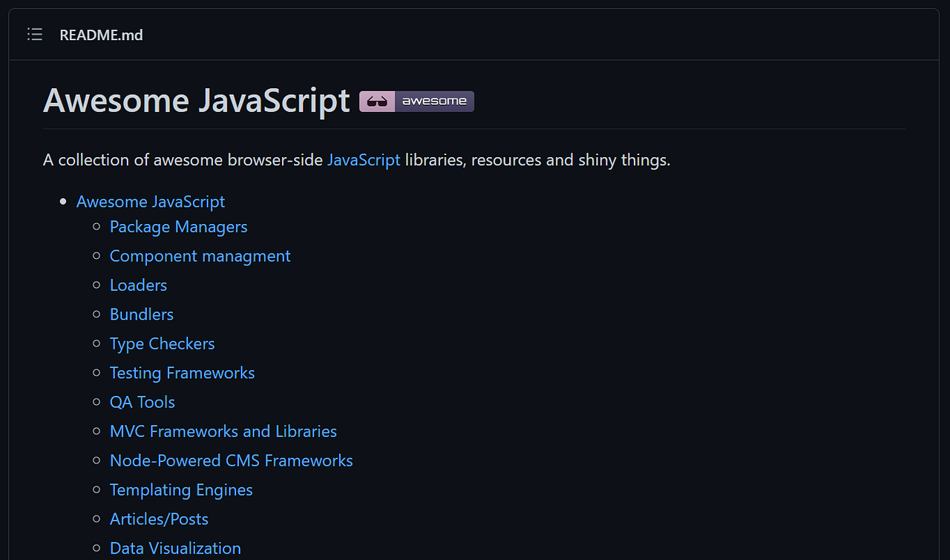Jump to the Bundlers section

tap(141, 314)
